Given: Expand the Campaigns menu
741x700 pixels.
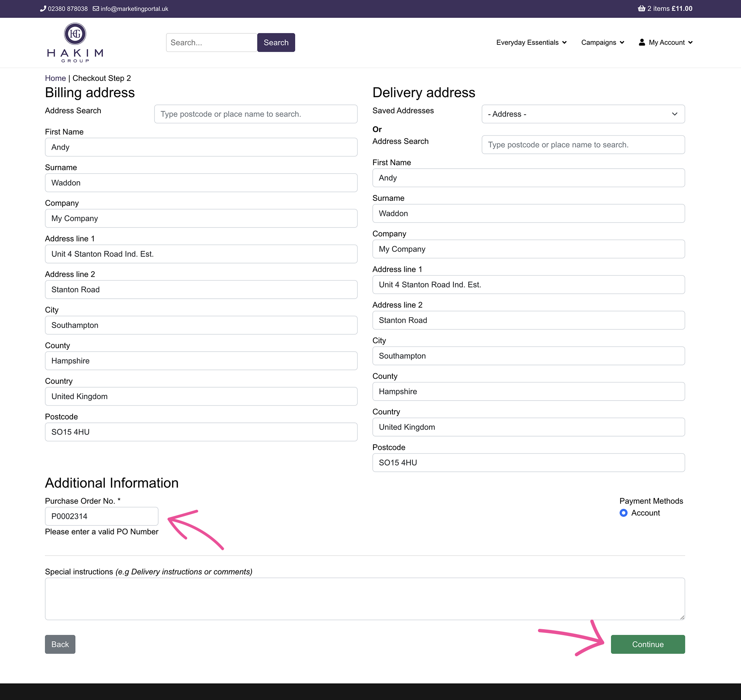Looking at the screenshot, I should tap(602, 43).
